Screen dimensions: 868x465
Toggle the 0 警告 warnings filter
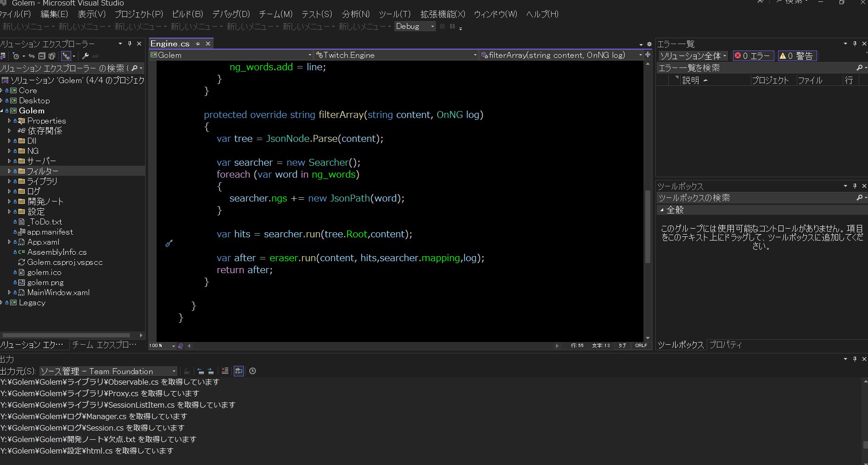pos(797,56)
